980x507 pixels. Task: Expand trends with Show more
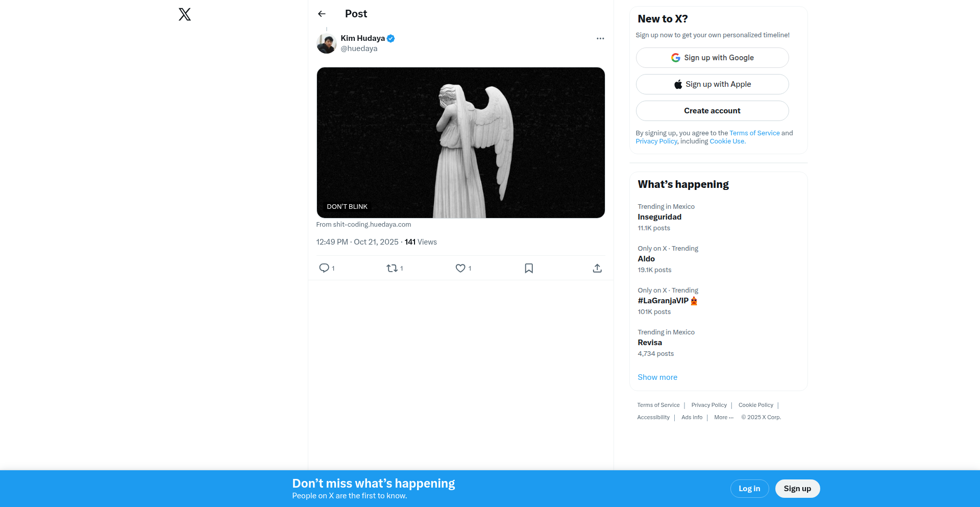[x=657, y=377]
